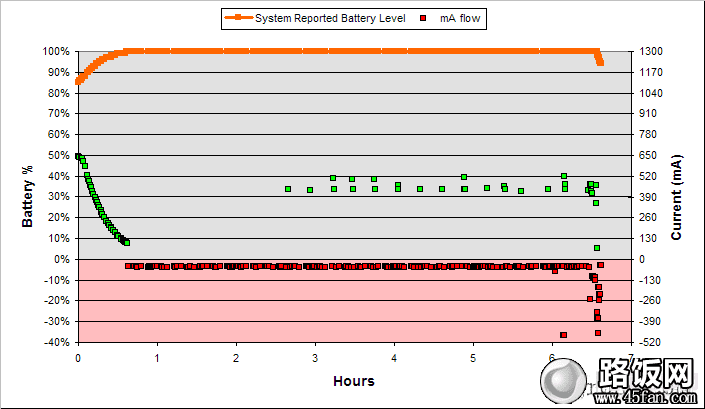Viewport: 705px width, 409px height.
Task: Click the 1300 current axis value
Action: point(651,52)
